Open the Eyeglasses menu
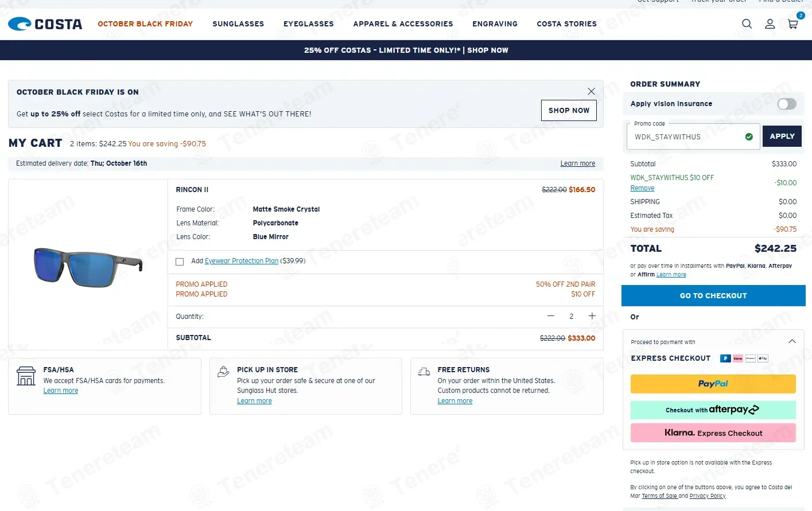Viewport: 812px width, 511px height. tap(309, 24)
